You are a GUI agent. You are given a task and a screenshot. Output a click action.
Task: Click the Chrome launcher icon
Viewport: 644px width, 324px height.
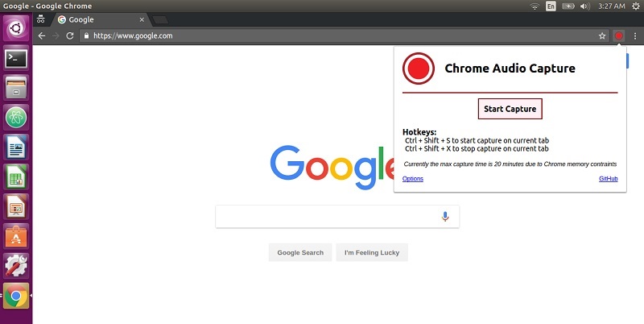click(x=16, y=296)
